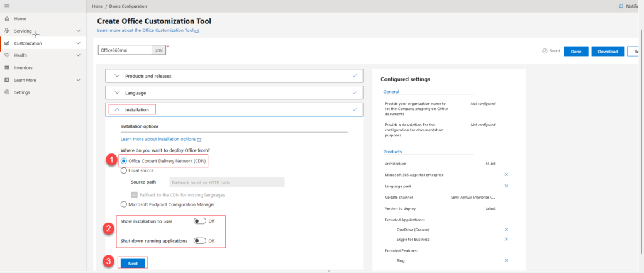Remove Microsoft 365 Apps for enterprise product
Image resolution: width=644 pixels, height=273 pixels.
click(506, 174)
